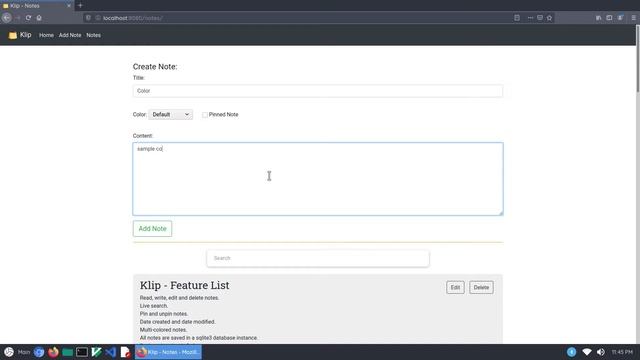Open the Wi-Fi network tray icon
The image size is (640, 360).
tap(587, 352)
